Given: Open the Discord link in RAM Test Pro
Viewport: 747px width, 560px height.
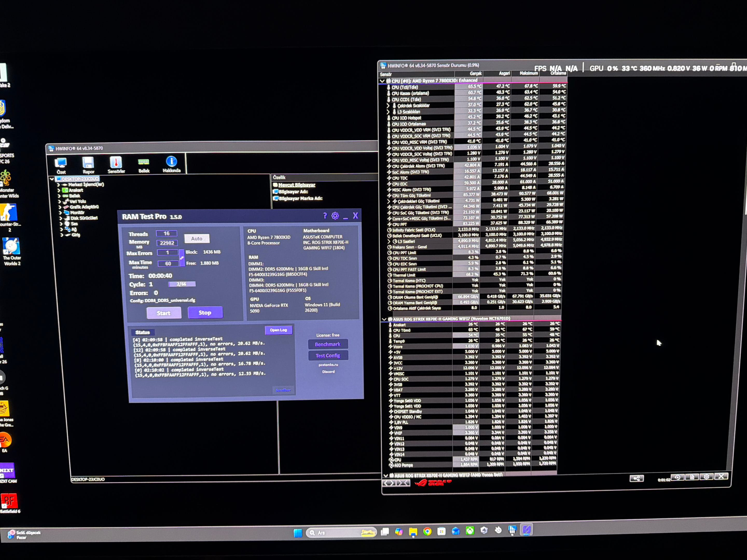Looking at the screenshot, I should click(328, 372).
